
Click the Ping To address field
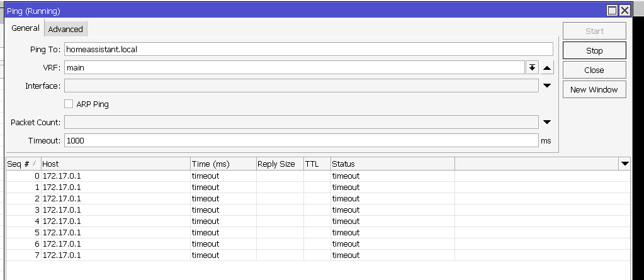[308, 49]
